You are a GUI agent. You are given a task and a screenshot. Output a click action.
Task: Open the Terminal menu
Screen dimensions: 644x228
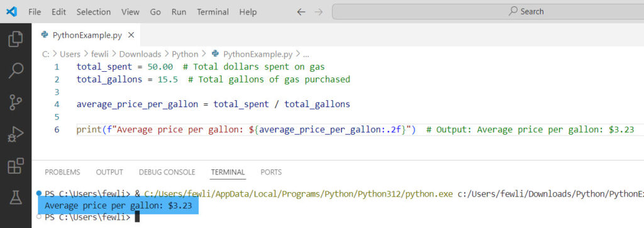coord(213,12)
